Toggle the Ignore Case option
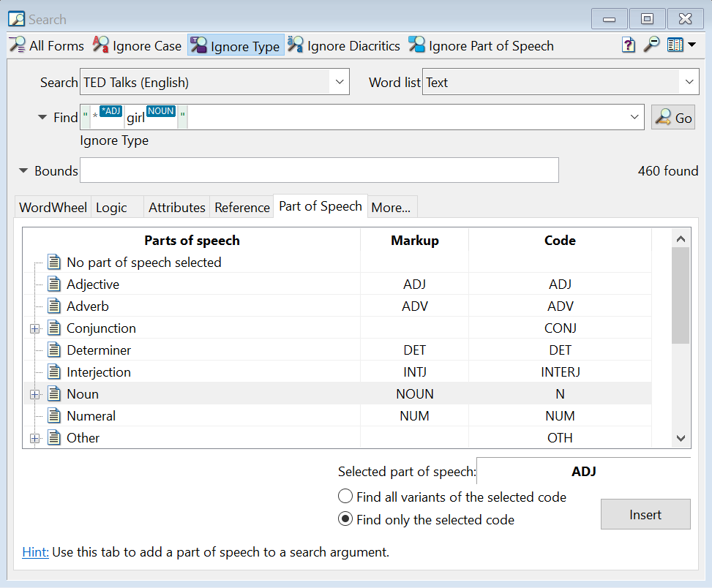Screen dimensions: 712x588 [x=137, y=45]
